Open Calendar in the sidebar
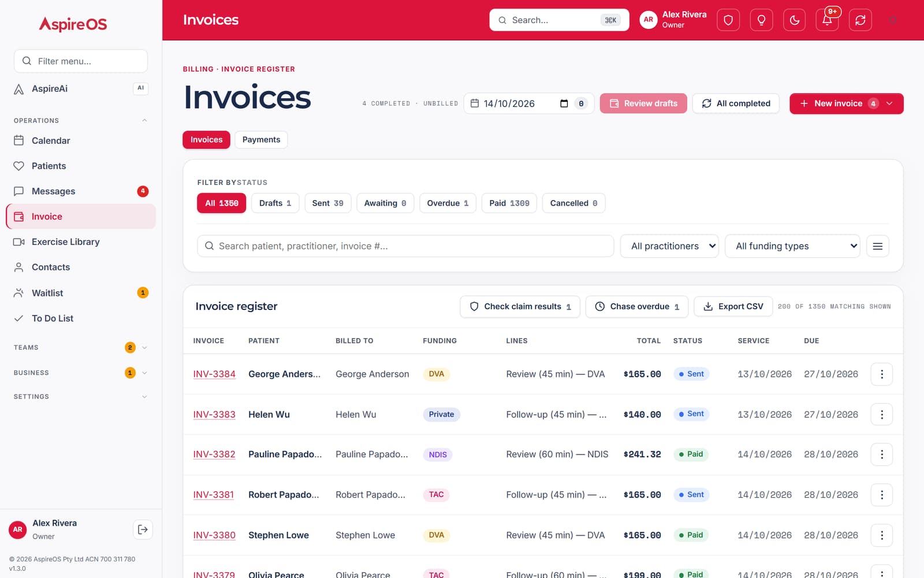The height and width of the screenshot is (578, 924). (x=81, y=140)
